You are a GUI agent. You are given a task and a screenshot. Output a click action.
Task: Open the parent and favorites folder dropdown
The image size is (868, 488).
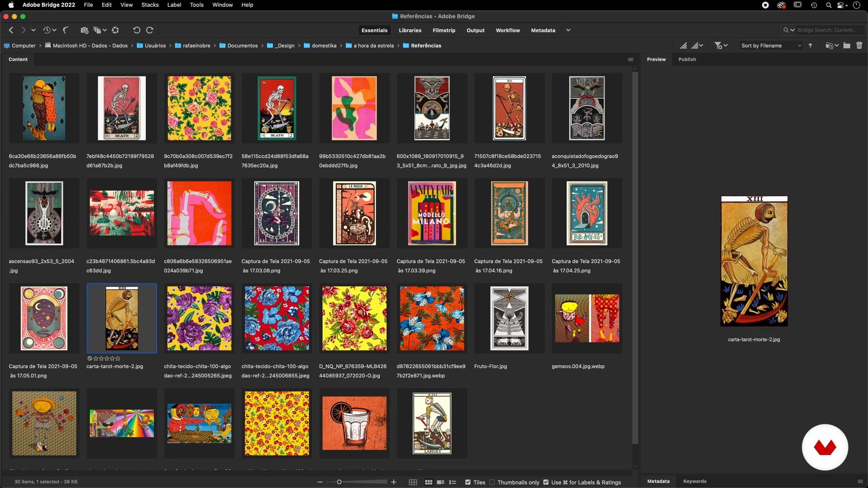(x=33, y=30)
